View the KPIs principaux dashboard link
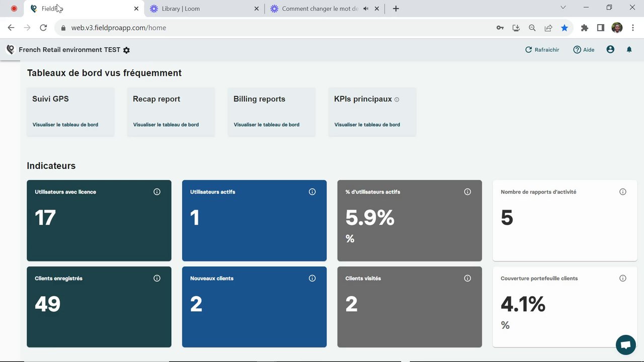 [x=367, y=125]
